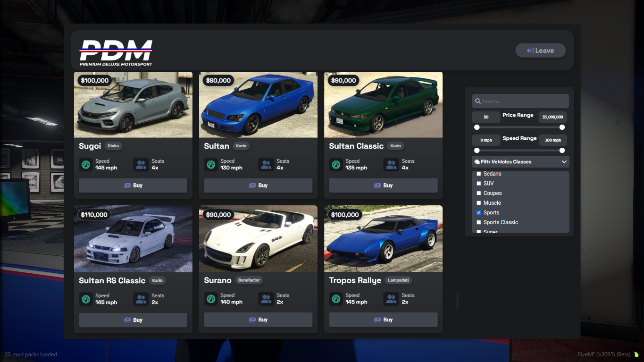Click the Karin tag on Sultan Classic
The height and width of the screenshot is (362, 644).
click(395, 146)
